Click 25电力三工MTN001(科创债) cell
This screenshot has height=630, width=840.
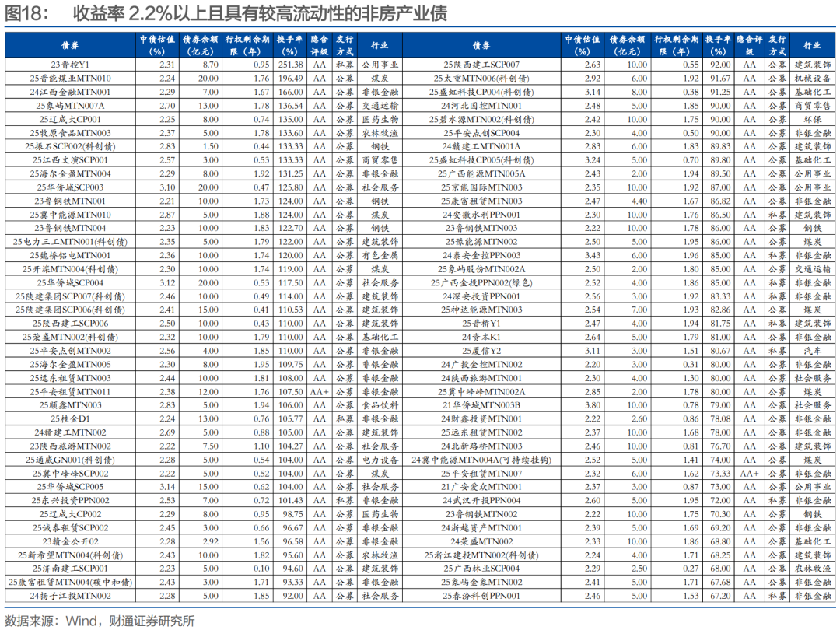(70, 242)
